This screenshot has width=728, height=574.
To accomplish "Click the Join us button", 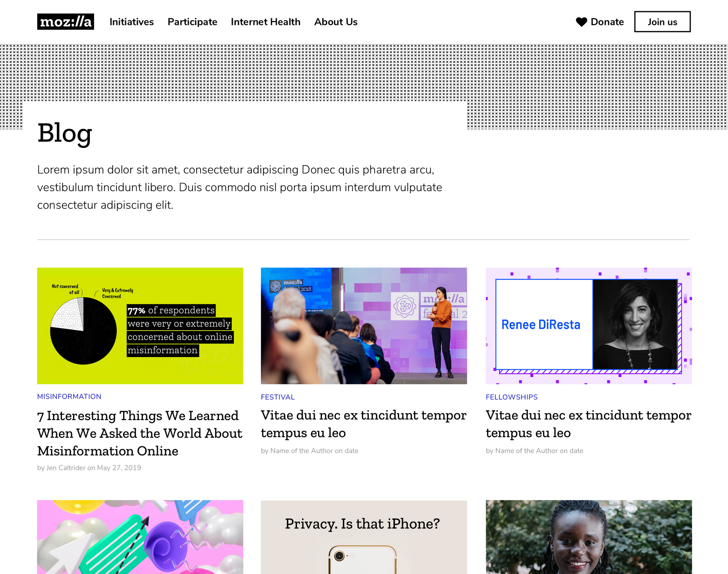I will tap(662, 22).
